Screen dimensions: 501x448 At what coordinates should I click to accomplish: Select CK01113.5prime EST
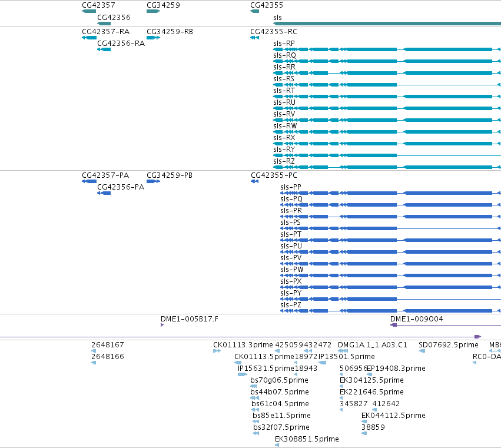click(x=264, y=357)
